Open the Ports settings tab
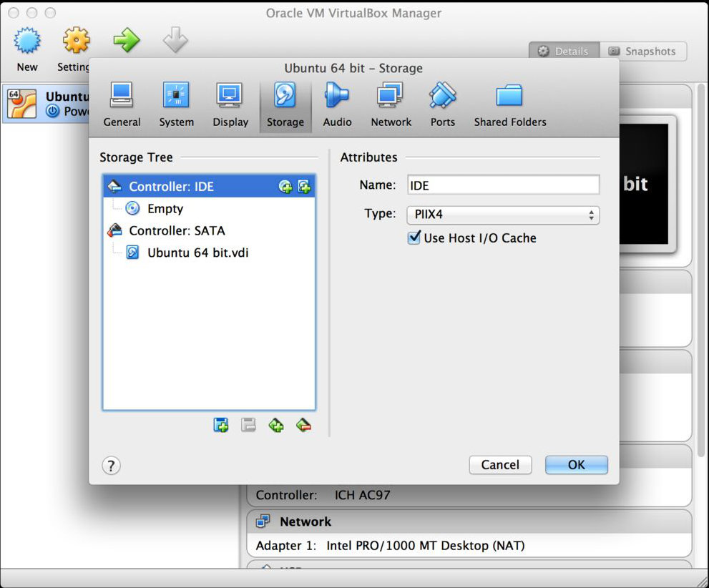 pos(442,105)
